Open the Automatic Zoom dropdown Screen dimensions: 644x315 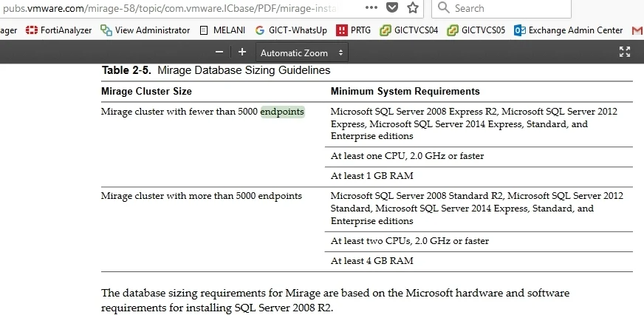[x=302, y=52]
